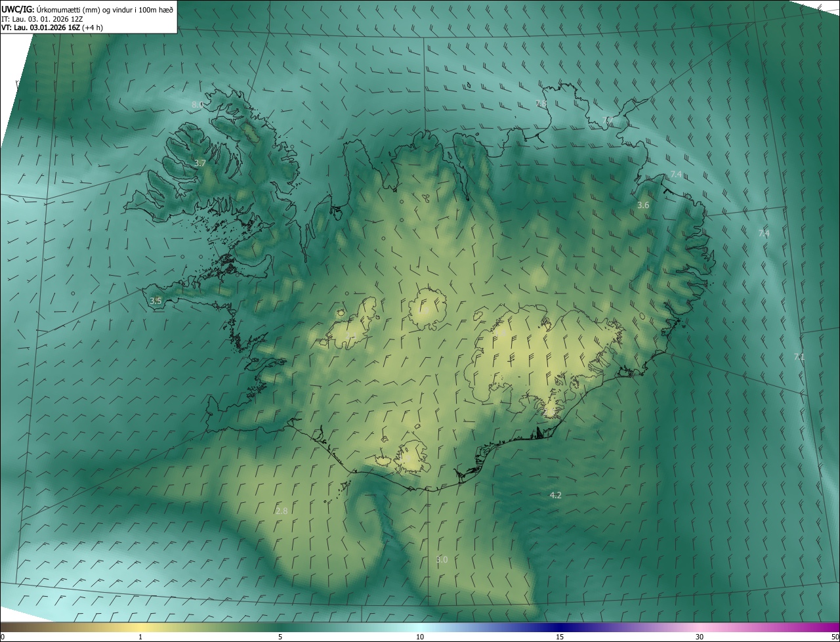Click inside the Mýrdalsjökull glacier outline

(x=411, y=456)
